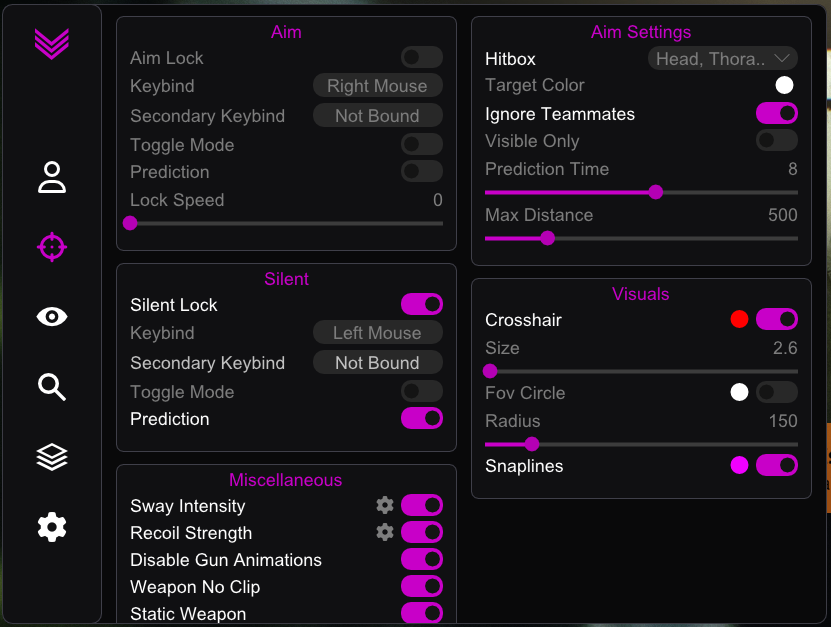Select the crosshair aim tab in sidebar
Image resolution: width=831 pixels, height=627 pixels.
click(x=52, y=247)
